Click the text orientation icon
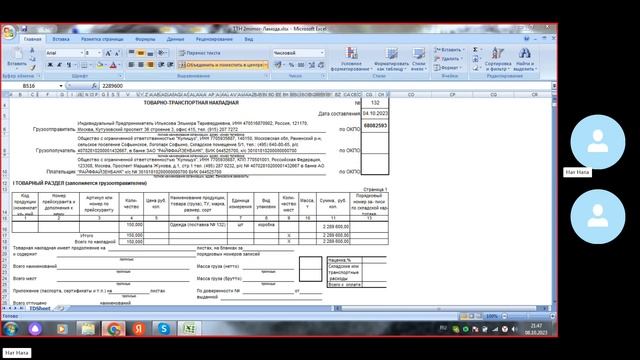640x360 pixels. tap(162, 53)
